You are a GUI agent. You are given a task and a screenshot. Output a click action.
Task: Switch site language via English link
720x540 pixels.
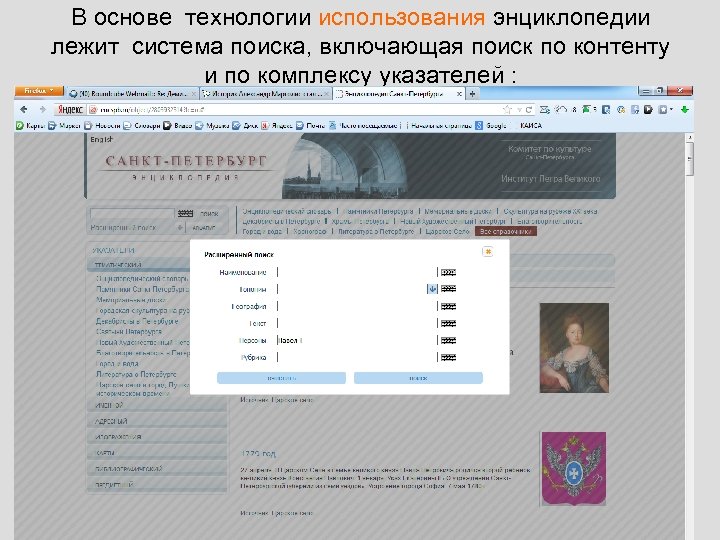[x=101, y=139]
